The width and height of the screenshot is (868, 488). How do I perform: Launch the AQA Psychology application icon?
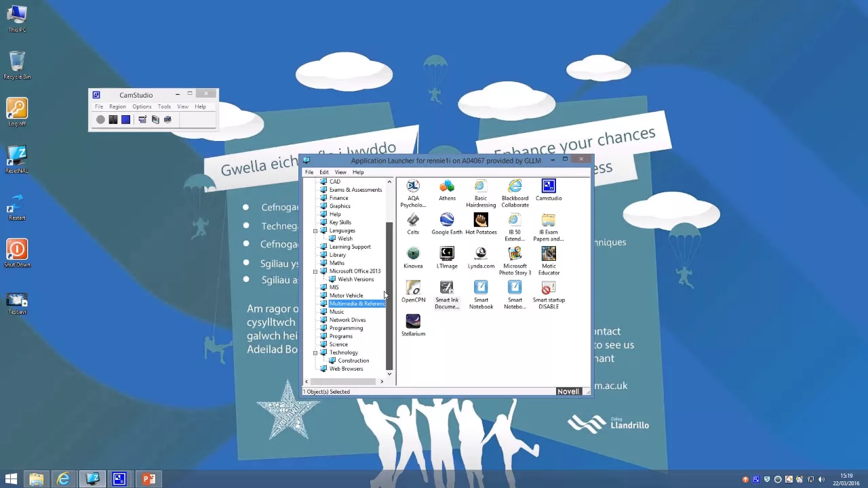413,193
